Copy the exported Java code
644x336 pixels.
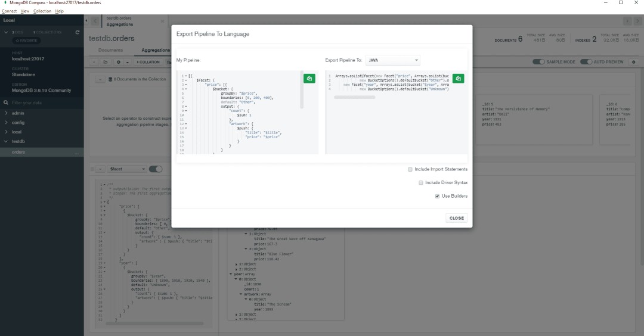pyautogui.click(x=458, y=79)
